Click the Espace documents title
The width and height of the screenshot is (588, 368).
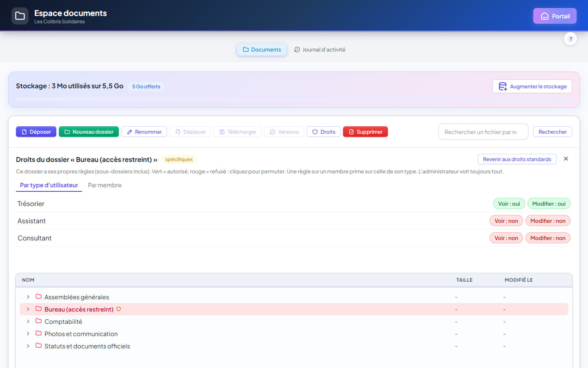pos(70,13)
